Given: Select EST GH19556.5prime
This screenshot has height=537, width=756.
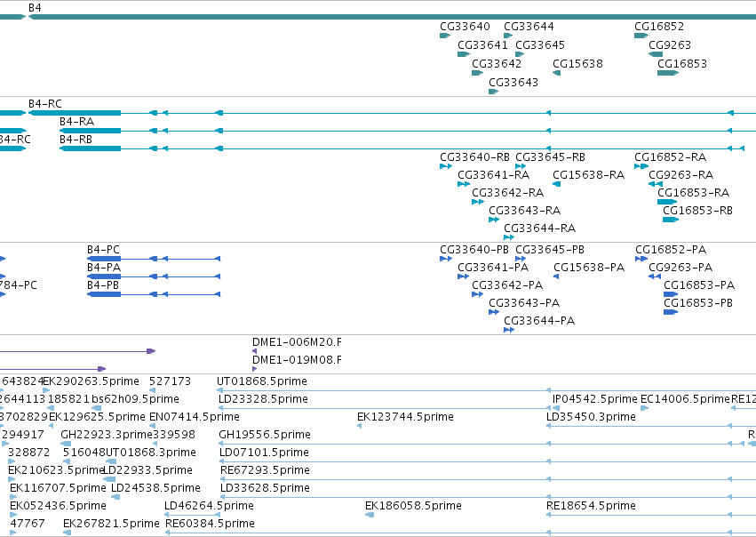Looking at the screenshot, I should [x=264, y=435].
